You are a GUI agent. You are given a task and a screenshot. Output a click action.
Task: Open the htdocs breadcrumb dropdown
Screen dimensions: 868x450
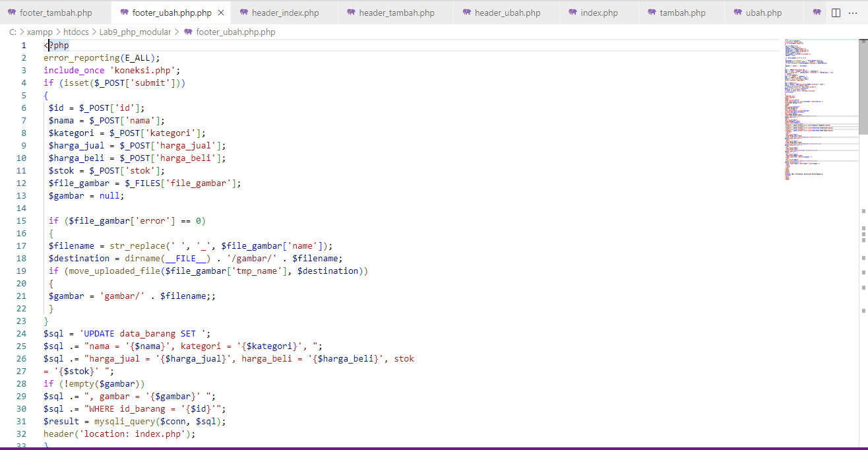pos(76,32)
